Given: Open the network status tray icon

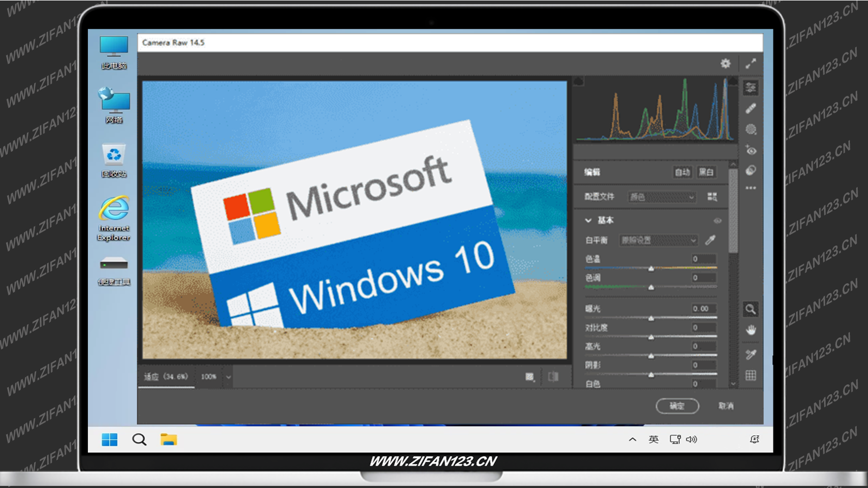Looking at the screenshot, I should pyautogui.click(x=675, y=439).
